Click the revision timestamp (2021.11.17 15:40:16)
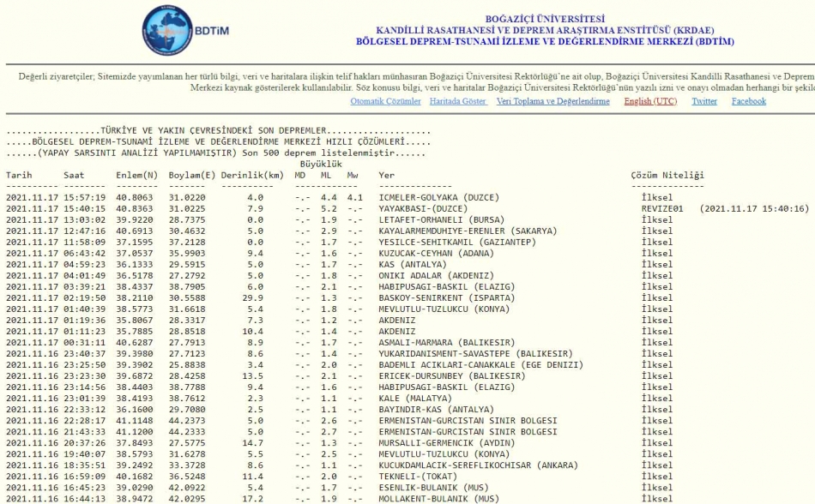Image resolution: width=815 pixels, height=504 pixels. (x=754, y=208)
